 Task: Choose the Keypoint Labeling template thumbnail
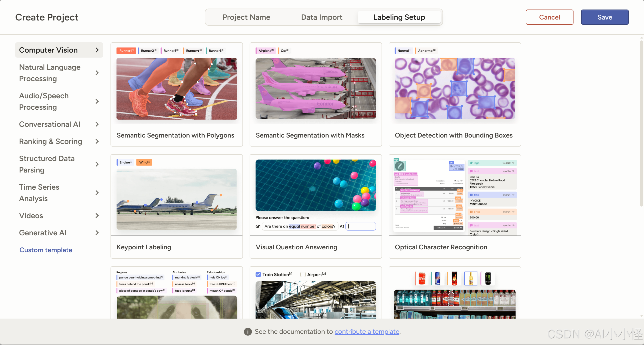pyautogui.click(x=176, y=199)
